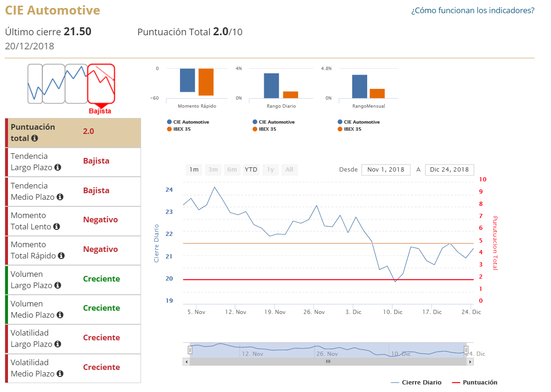Click the end date field Dic 24, 2018
Image resolution: width=551 pixels, height=392 pixels.
(x=449, y=170)
